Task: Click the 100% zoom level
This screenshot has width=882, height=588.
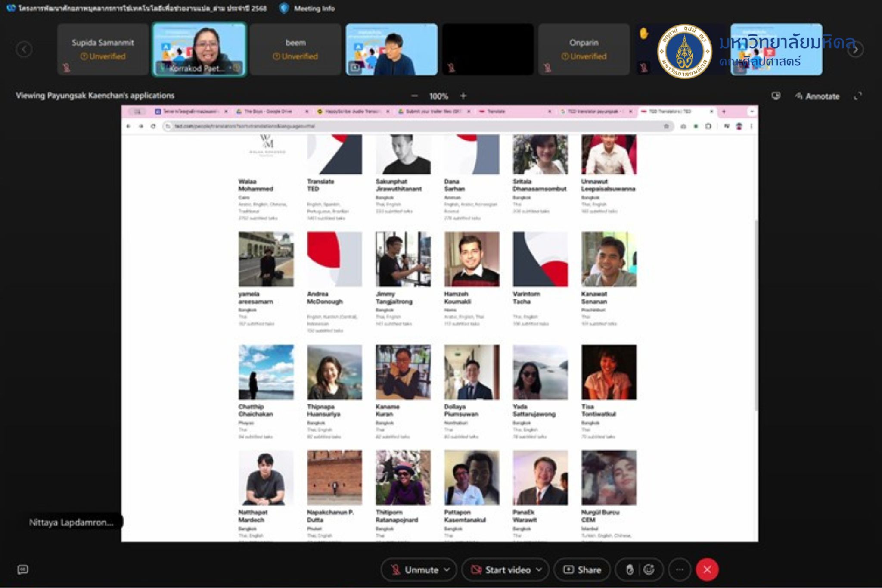Action: [x=438, y=96]
